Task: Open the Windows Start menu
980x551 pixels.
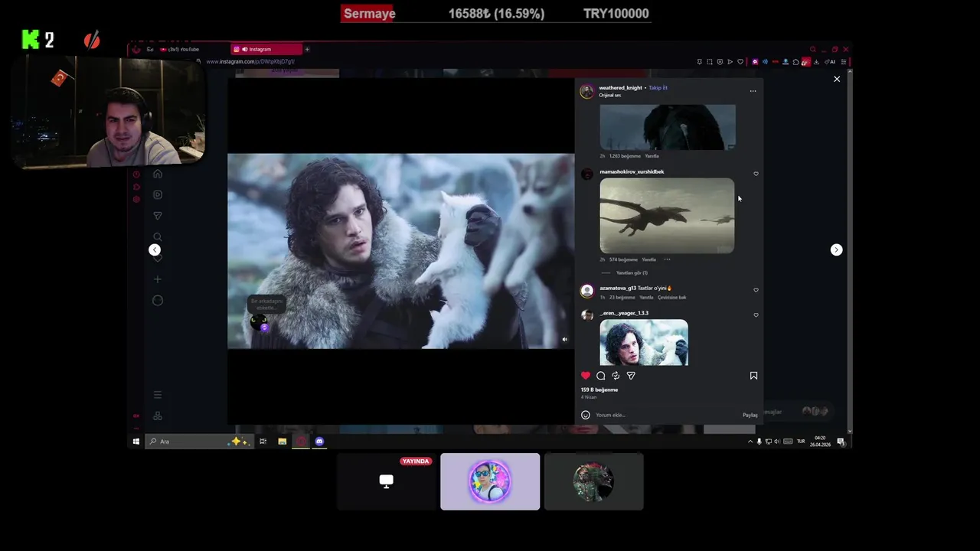Action: tap(136, 442)
